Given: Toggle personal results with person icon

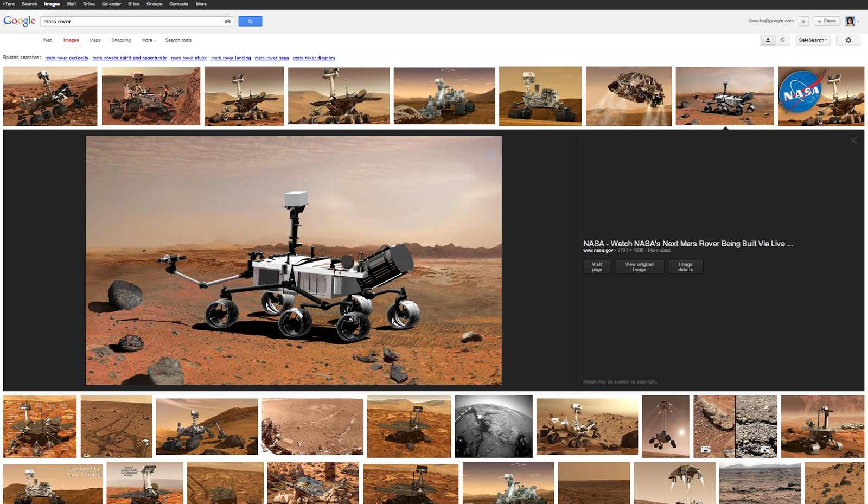Looking at the screenshot, I should (768, 40).
